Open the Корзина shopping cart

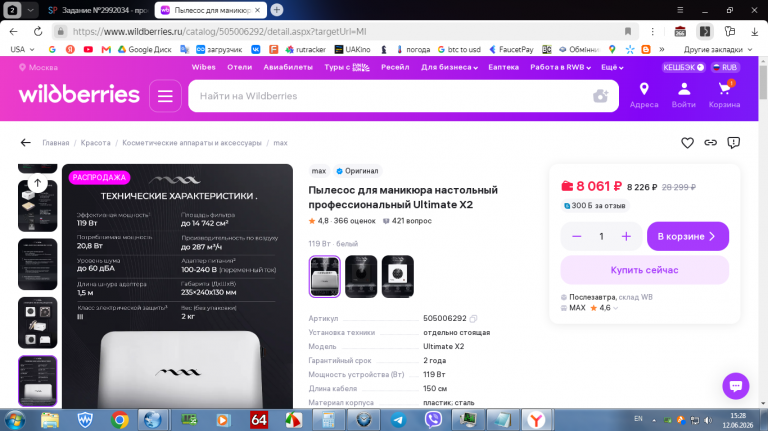pyautogui.click(x=724, y=95)
